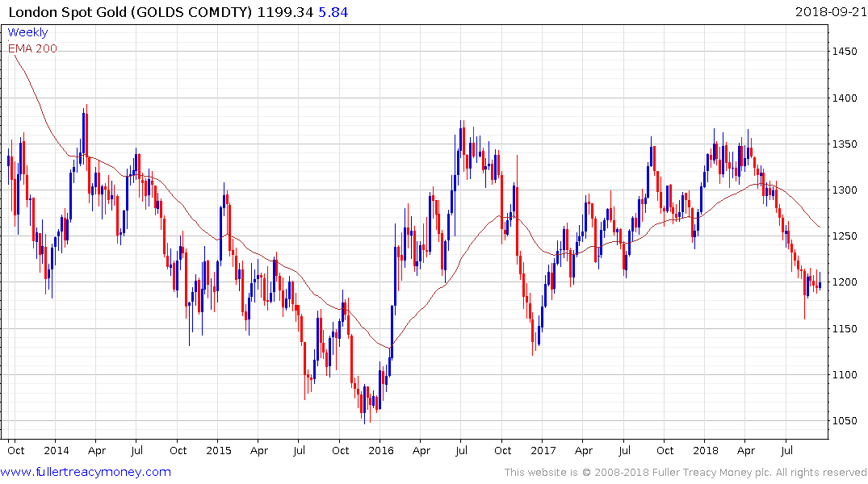Click the 1250 price axis label
Viewport: 868px width, 484px height.
tap(845, 236)
